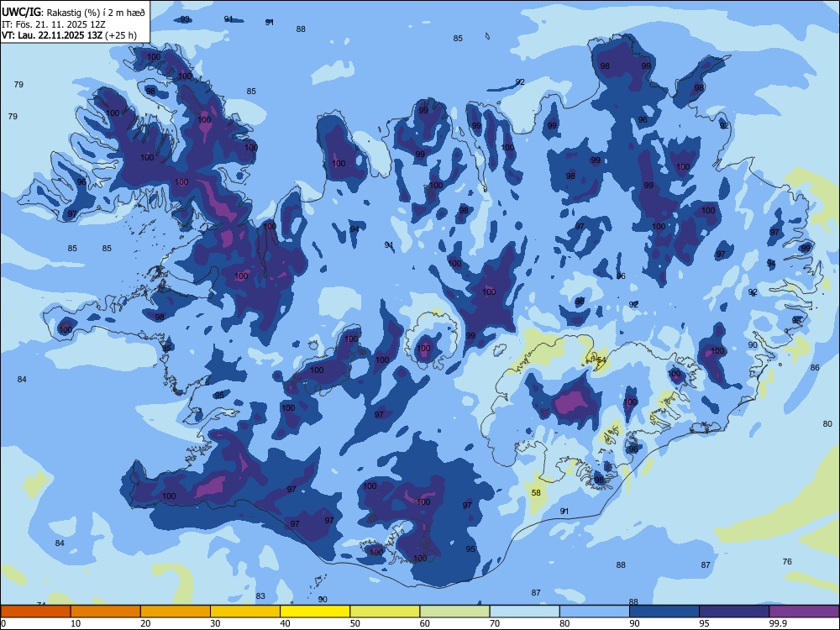Viewport: 840px width, 630px height.
Task: Pick the 60–70 light green legend swatch
Action: (454, 612)
